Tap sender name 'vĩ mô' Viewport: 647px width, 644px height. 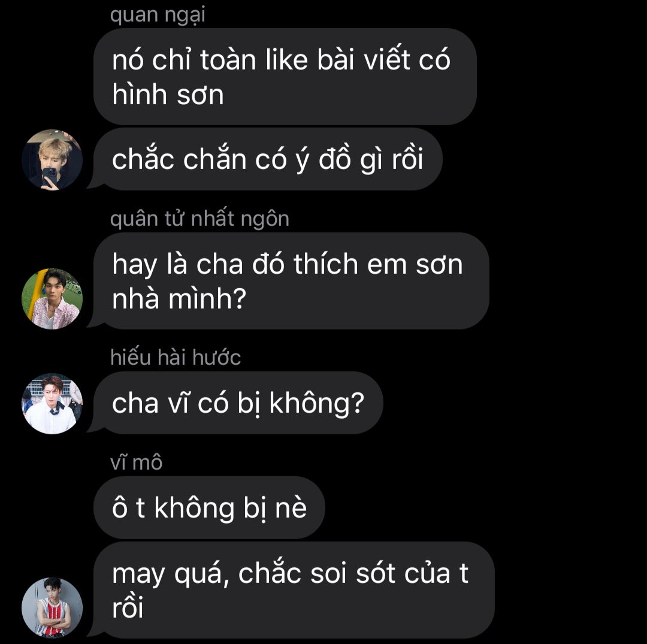(x=136, y=462)
